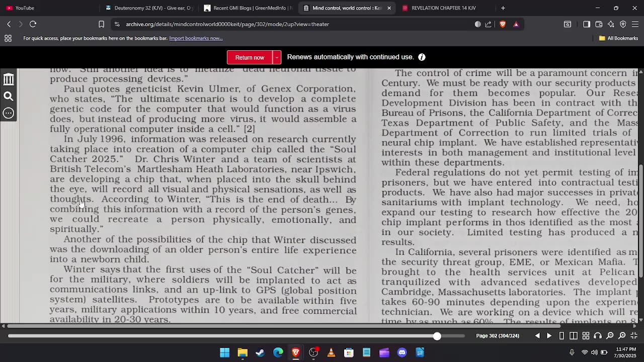This screenshot has height=362, width=644.
Task: Flip to the next page arrow
Action: (x=549, y=336)
